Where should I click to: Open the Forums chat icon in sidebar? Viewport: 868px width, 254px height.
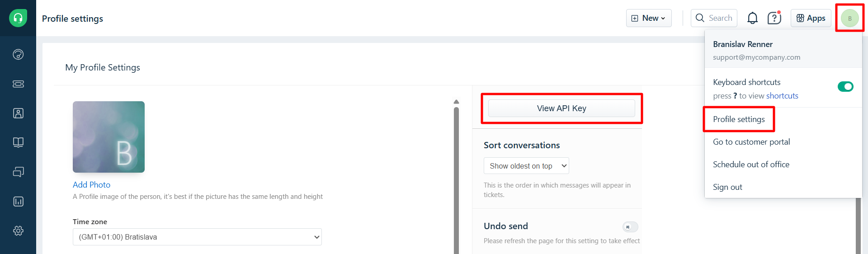[18, 172]
